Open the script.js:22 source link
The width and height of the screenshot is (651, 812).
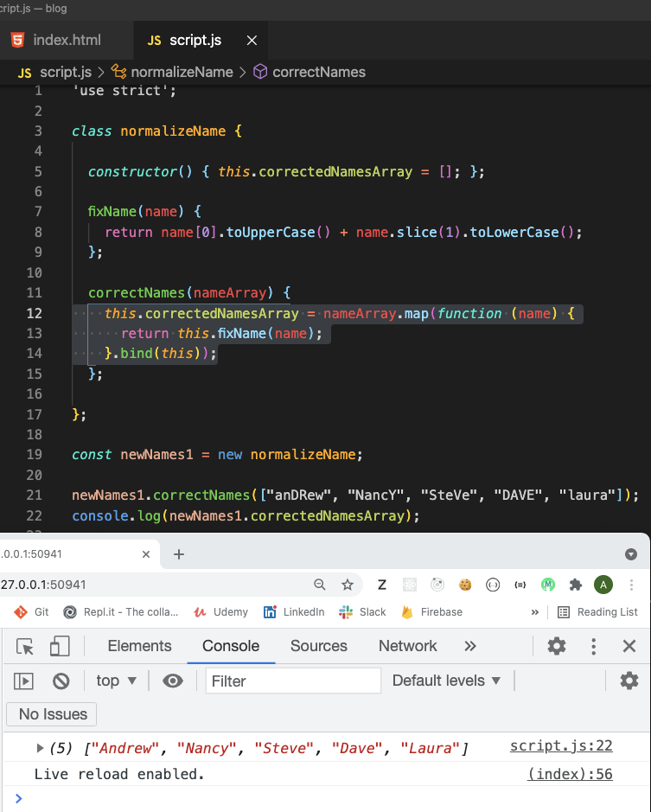pyautogui.click(x=561, y=746)
